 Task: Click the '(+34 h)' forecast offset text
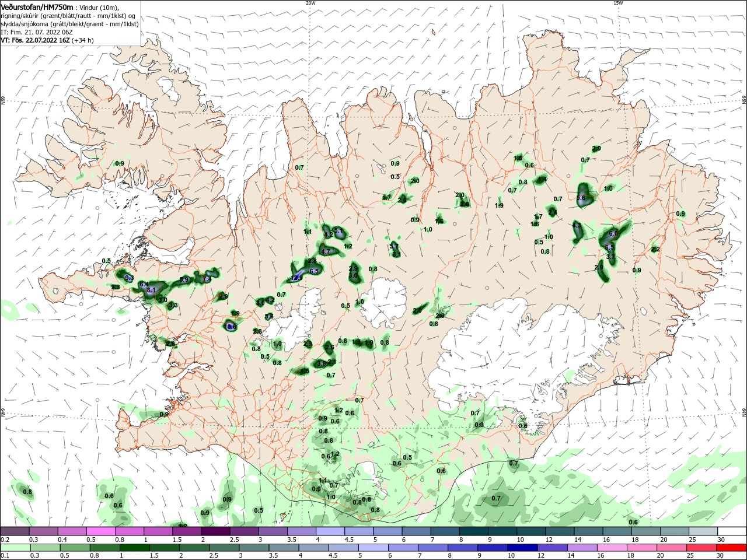pos(82,40)
